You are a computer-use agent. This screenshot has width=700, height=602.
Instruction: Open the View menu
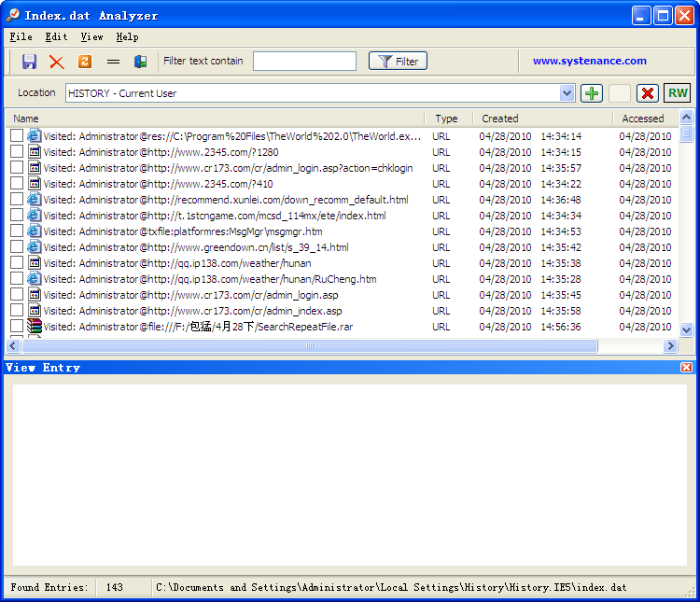click(x=91, y=37)
